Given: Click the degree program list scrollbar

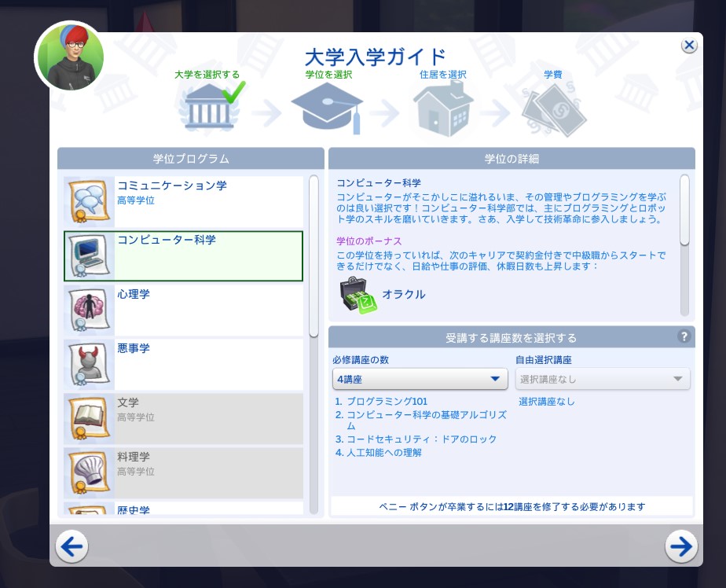Looking at the screenshot, I should click(313, 255).
